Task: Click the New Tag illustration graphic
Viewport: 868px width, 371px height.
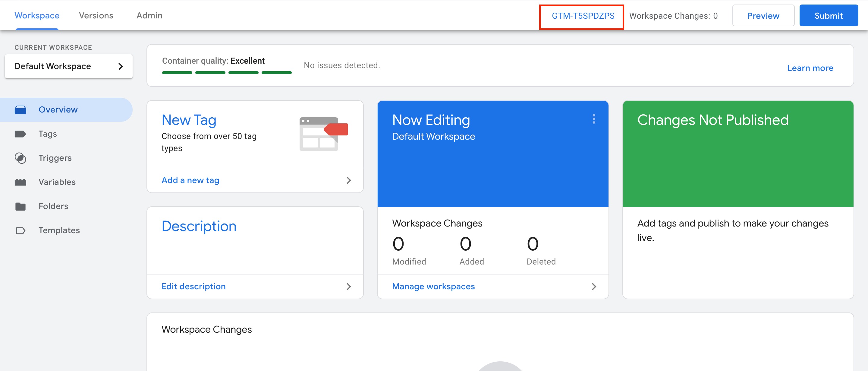Action: point(323,134)
